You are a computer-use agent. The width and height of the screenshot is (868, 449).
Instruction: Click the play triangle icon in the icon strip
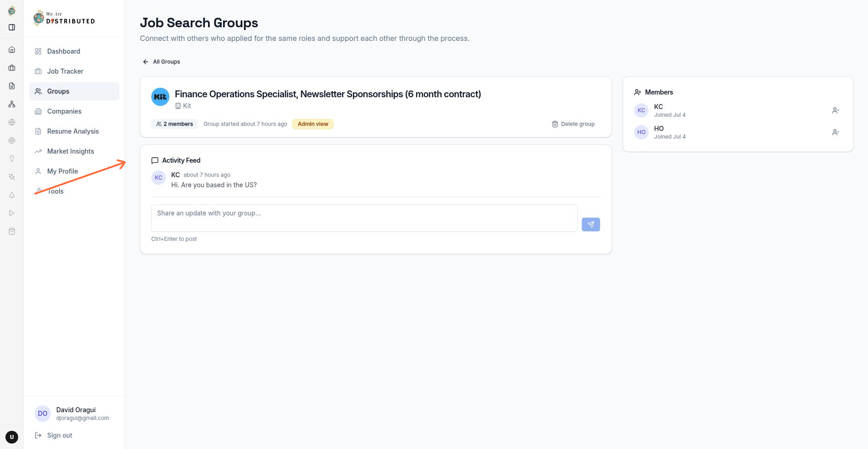point(12,213)
